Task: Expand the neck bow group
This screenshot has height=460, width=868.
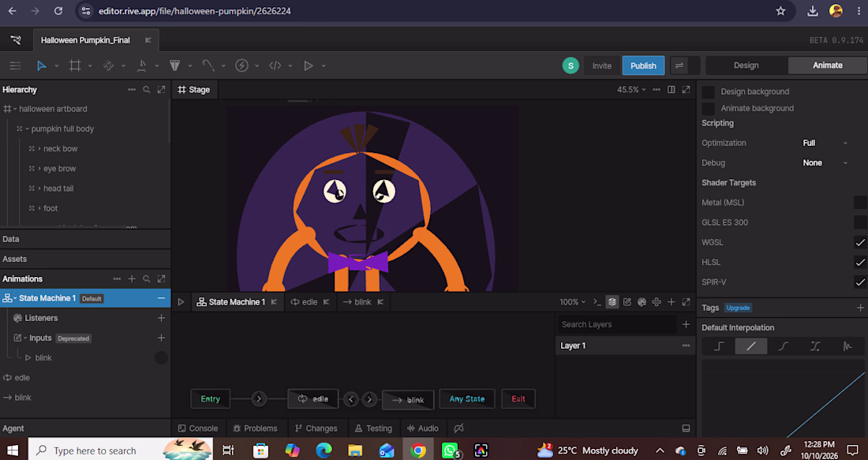Action: 39,149
